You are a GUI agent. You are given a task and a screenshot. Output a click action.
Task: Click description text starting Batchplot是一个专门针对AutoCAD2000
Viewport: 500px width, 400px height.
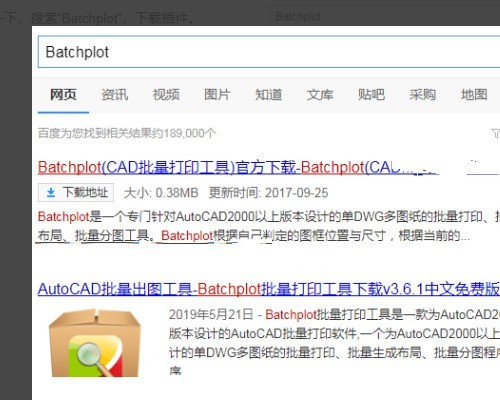(269, 226)
